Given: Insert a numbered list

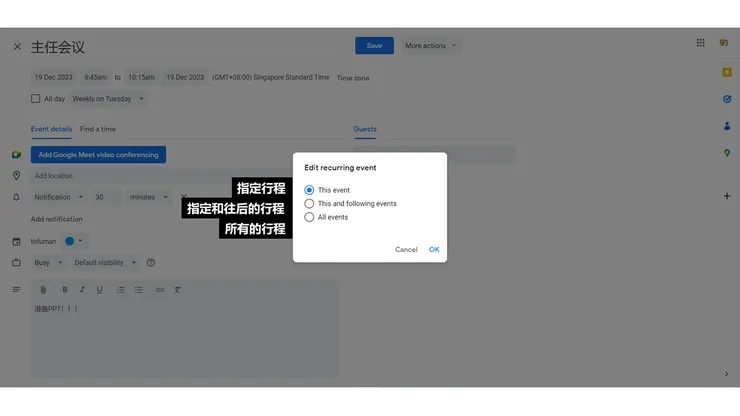Looking at the screenshot, I should (121, 290).
